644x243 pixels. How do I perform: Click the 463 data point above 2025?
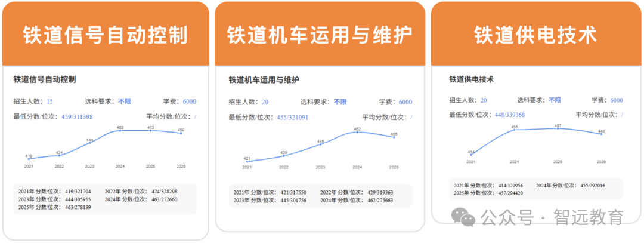tap(151, 130)
